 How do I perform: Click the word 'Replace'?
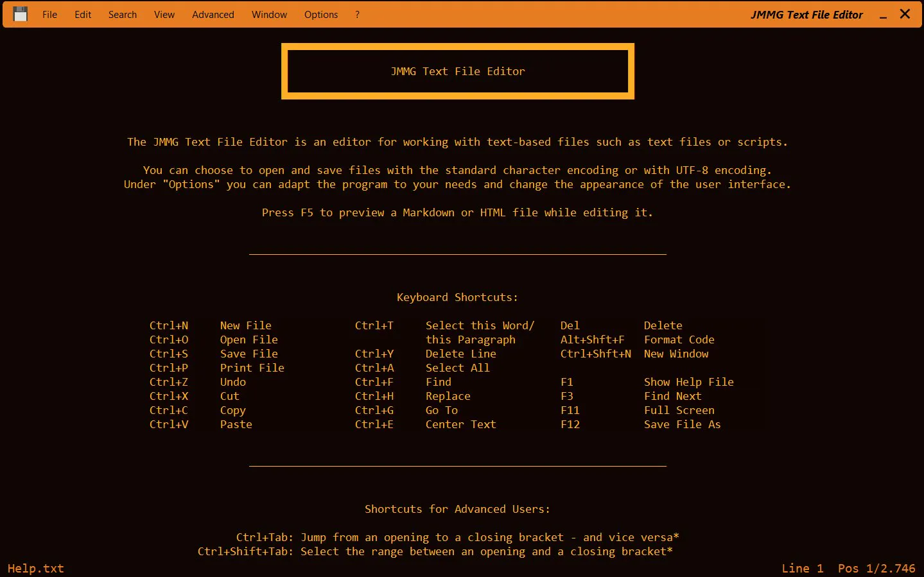tap(448, 396)
